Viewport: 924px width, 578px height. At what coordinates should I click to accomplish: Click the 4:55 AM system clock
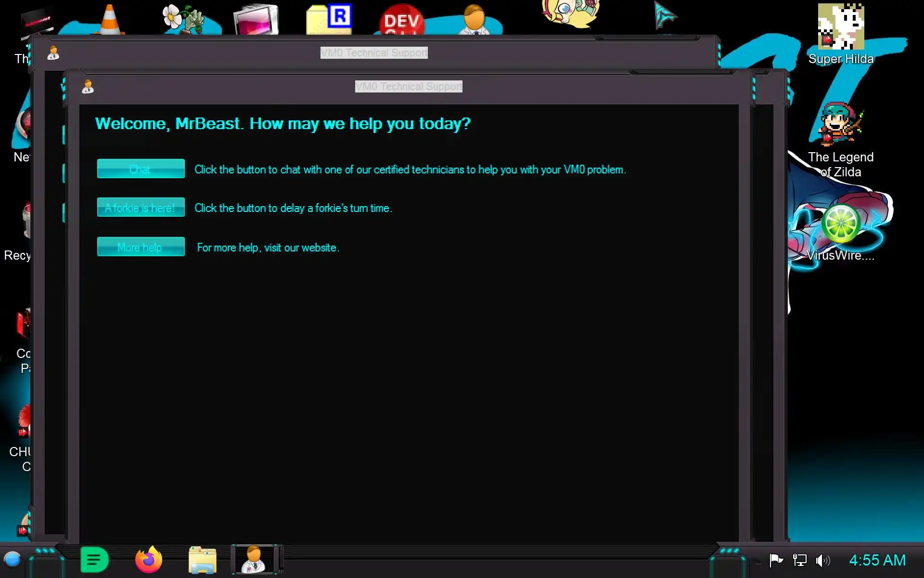click(877, 560)
